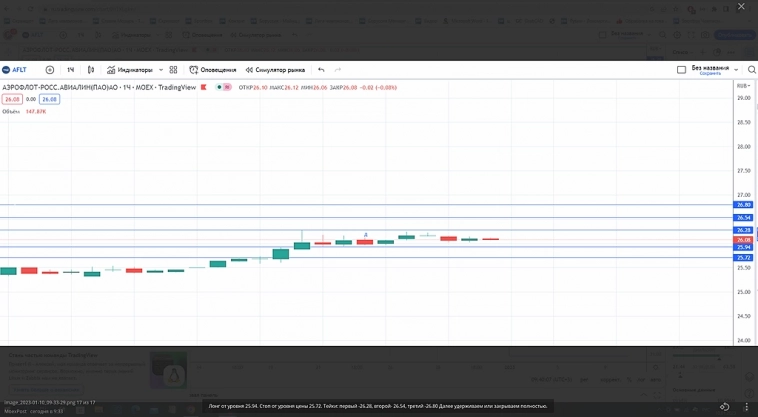Image resolution: width=758 pixels, height=417 pixels.
Task: Select the 26.80 horizontal price level label
Action: [743, 205]
